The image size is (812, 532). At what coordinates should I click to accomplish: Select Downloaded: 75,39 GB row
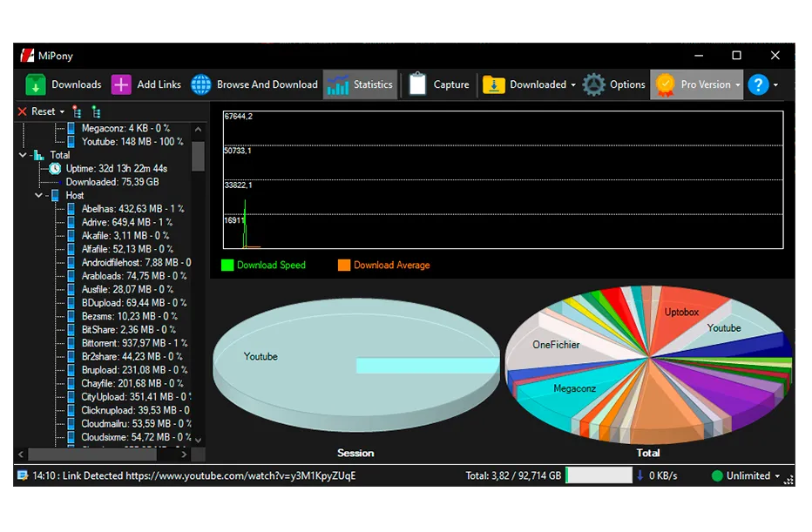point(112,182)
